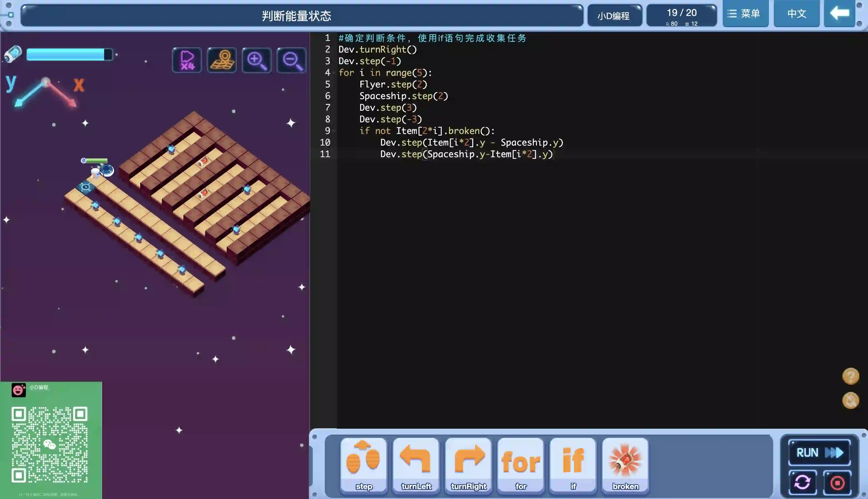
Task: Stop execution with the red stop button
Action: click(837, 483)
